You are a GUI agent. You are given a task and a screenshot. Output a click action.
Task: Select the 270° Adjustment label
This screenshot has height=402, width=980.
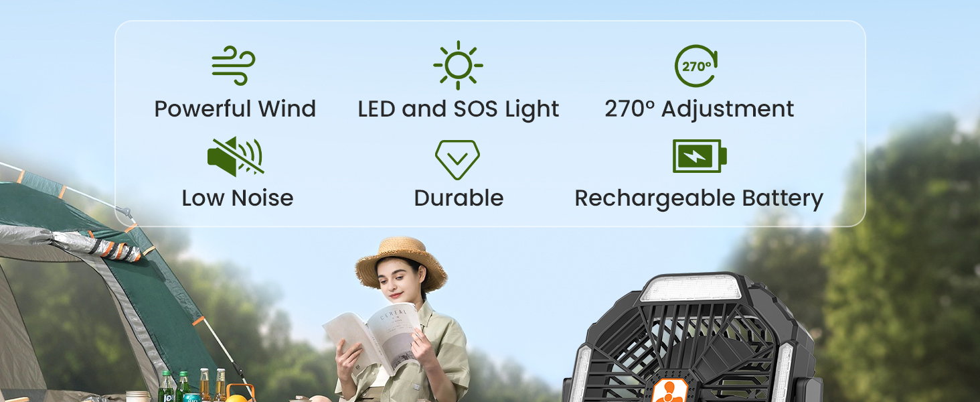click(x=700, y=109)
